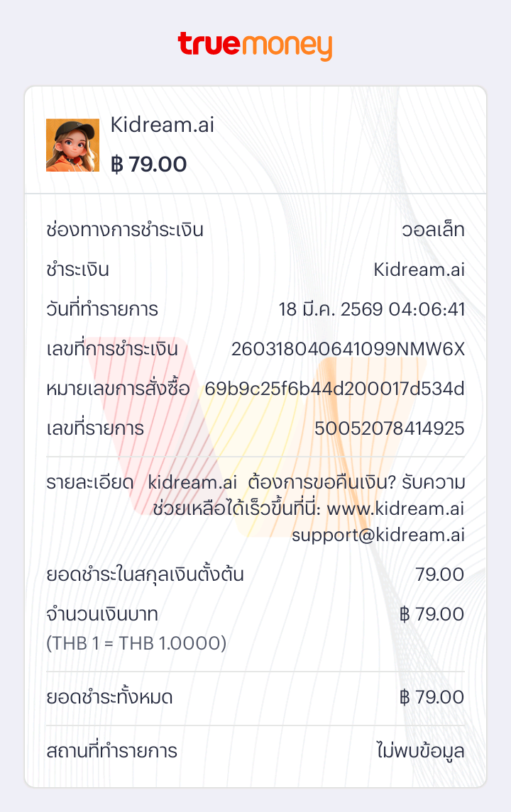Select the transaction date 18 มี.ค. 2569

(331, 310)
